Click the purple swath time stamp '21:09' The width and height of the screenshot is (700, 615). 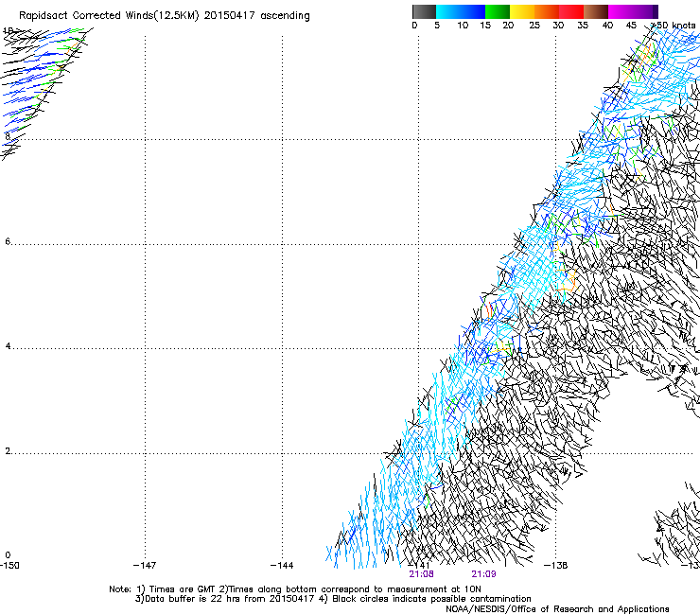(x=483, y=574)
